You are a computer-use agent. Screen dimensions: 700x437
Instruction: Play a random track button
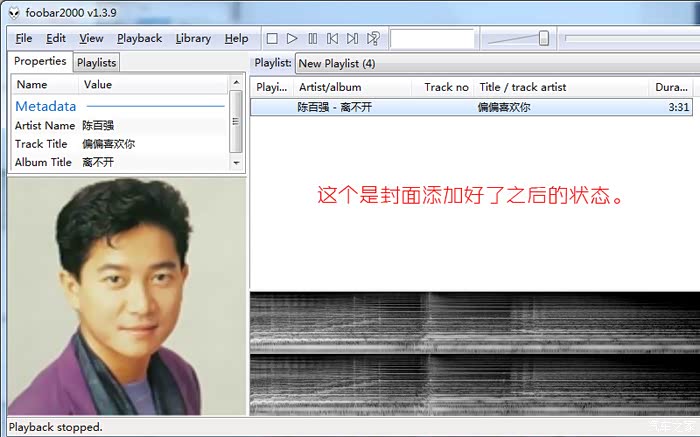tap(373, 39)
